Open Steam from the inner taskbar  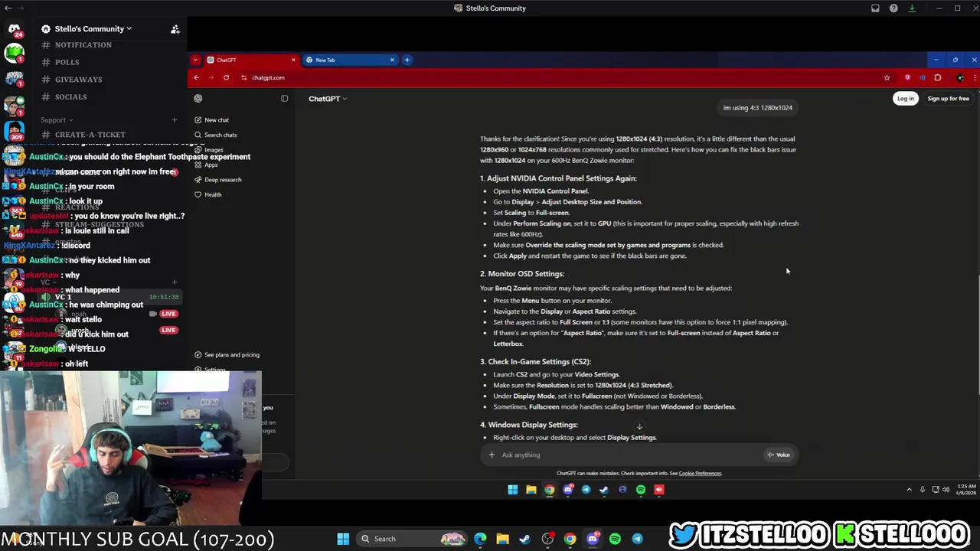pos(604,490)
